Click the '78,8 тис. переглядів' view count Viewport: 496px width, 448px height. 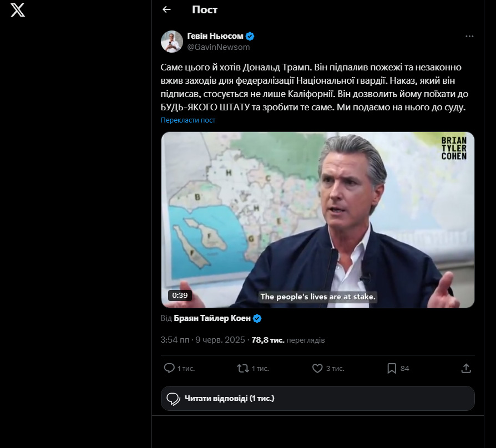(288, 340)
